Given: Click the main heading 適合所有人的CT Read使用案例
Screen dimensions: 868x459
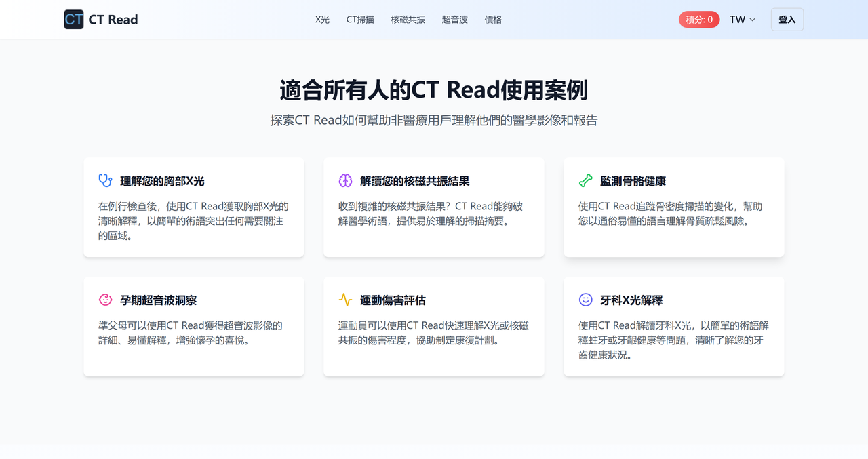Looking at the screenshot, I should (434, 90).
